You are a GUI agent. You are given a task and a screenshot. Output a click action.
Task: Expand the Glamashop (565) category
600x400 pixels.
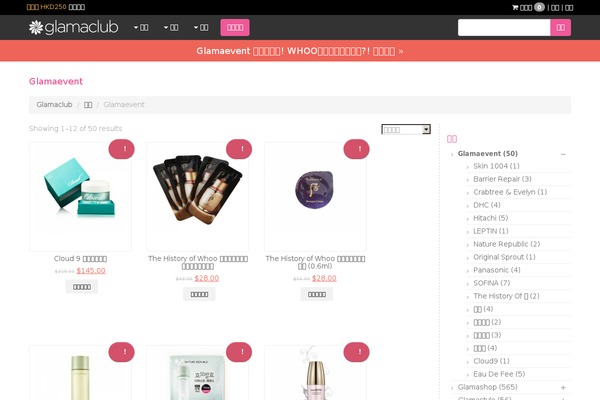pyautogui.click(x=563, y=388)
